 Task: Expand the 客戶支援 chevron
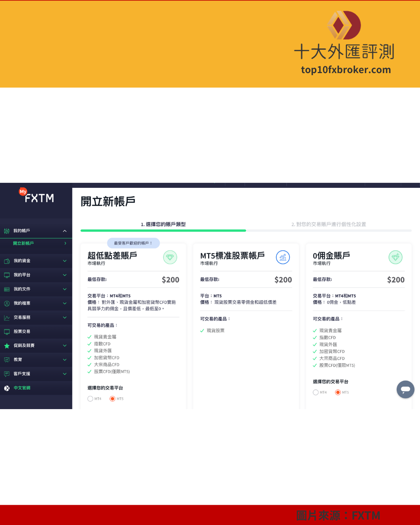tap(65, 374)
